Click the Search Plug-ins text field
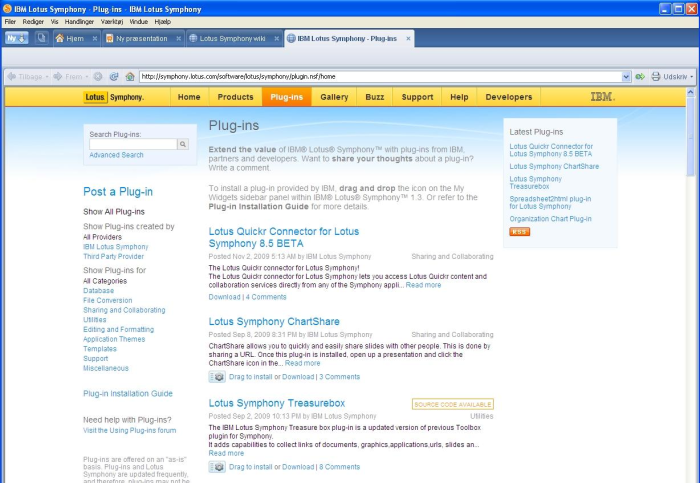This screenshot has height=483, width=700. click(133, 144)
